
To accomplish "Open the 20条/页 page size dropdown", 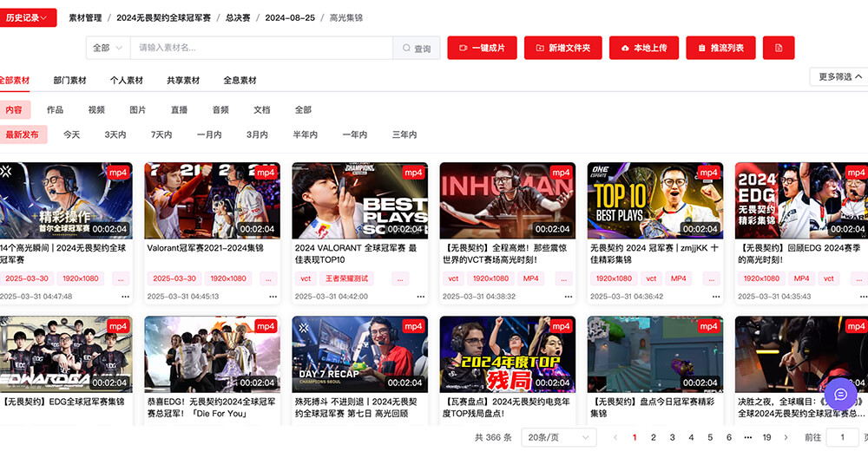I will [558, 437].
